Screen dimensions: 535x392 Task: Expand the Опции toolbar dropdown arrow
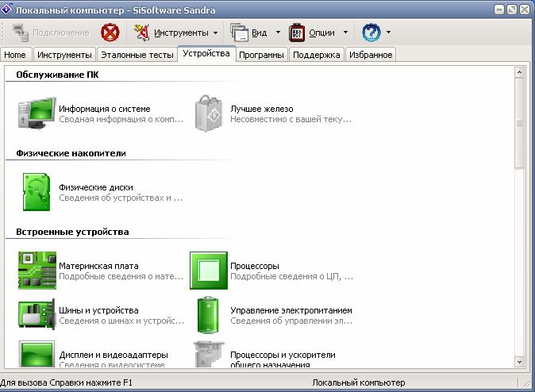[x=345, y=33]
